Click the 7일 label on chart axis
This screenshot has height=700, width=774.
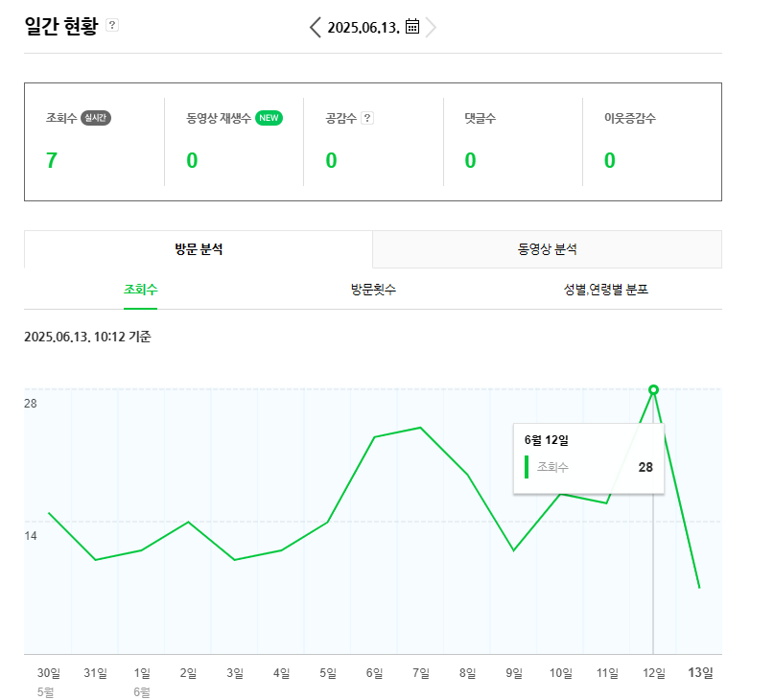click(x=421, y=673)
